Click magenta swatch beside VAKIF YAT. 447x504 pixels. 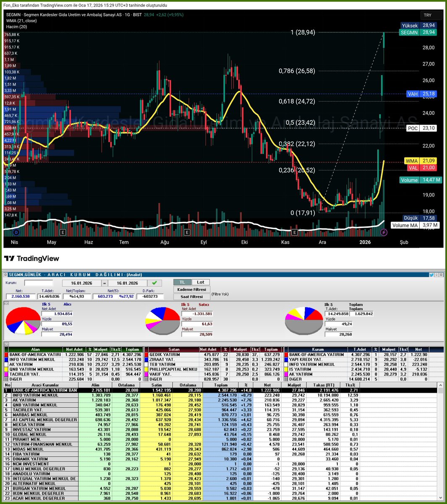coord(146,374)
